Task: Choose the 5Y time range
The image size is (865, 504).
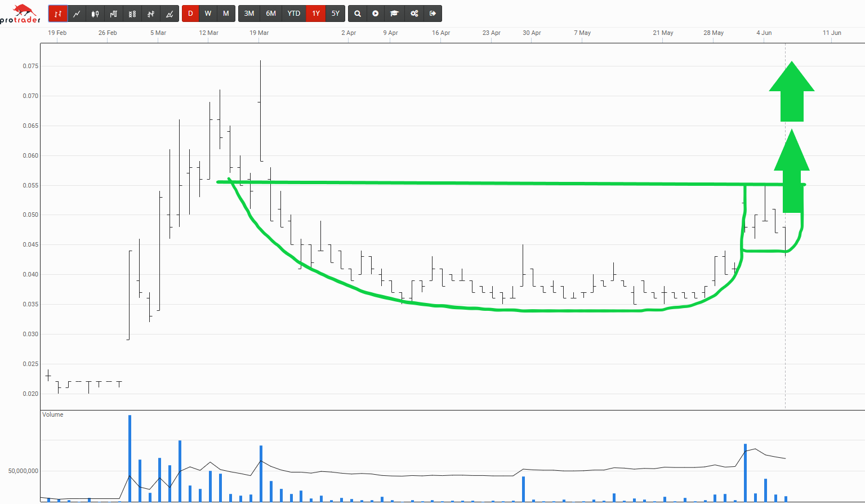Action: [x=336, y=14]
